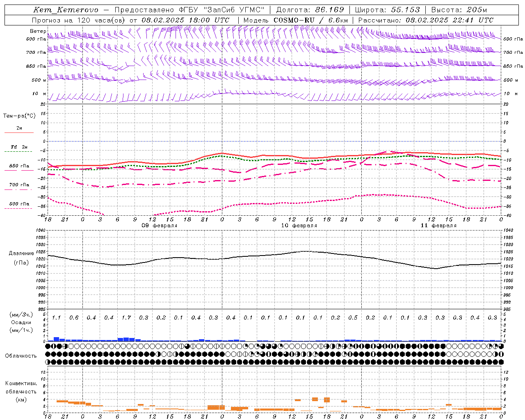Click the computed time Рассчитано: 08.02.2025 22:41 UTC
The height and width of the screenshot is (420, 525).
pos(426,20)
